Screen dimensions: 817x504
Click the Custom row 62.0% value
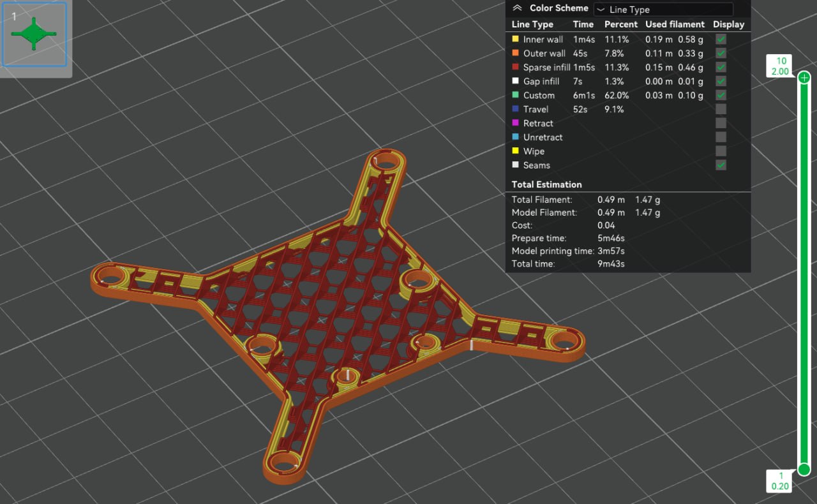point(617,95)
